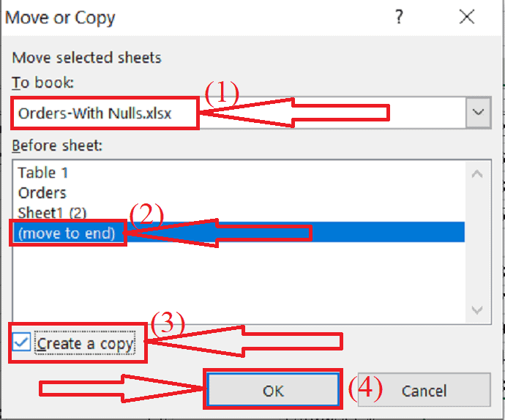This screenshot has width=505, height=420.
Task: Click the Create a copy label text
Action: (x=86, y=343)
